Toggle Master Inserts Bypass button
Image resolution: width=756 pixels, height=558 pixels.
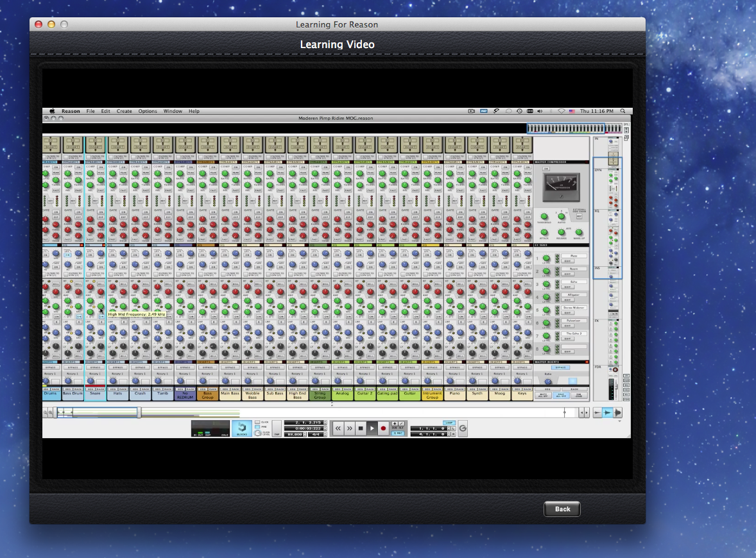point(560,368)
